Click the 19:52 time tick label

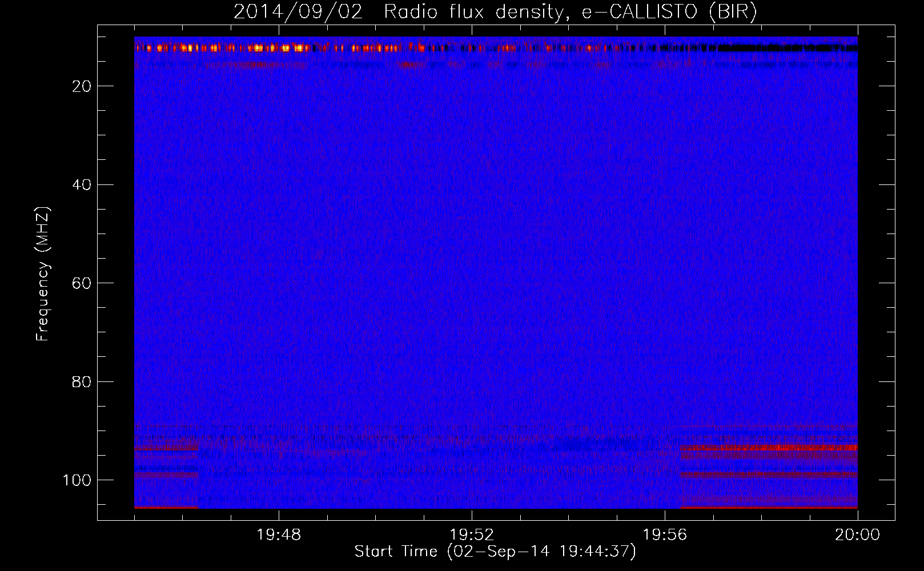(x=472, y=535)
